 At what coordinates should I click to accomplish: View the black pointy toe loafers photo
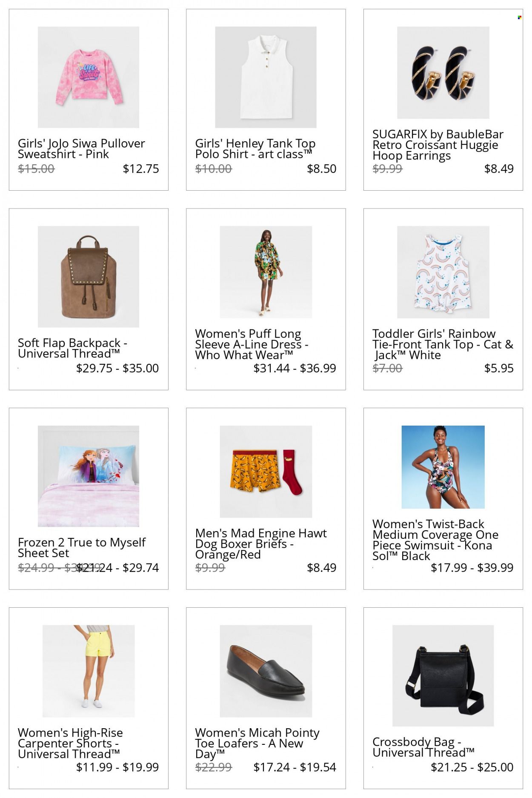pos(266,671)
